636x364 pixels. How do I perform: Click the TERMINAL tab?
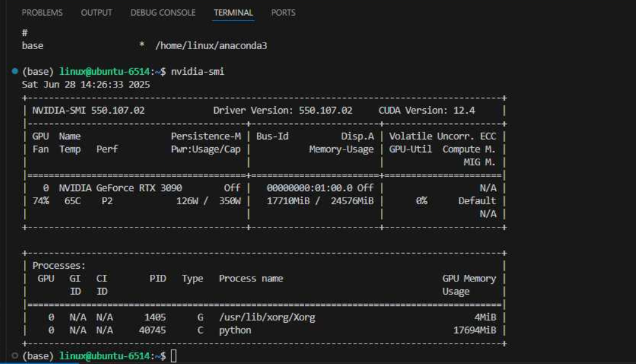[233, 13]
